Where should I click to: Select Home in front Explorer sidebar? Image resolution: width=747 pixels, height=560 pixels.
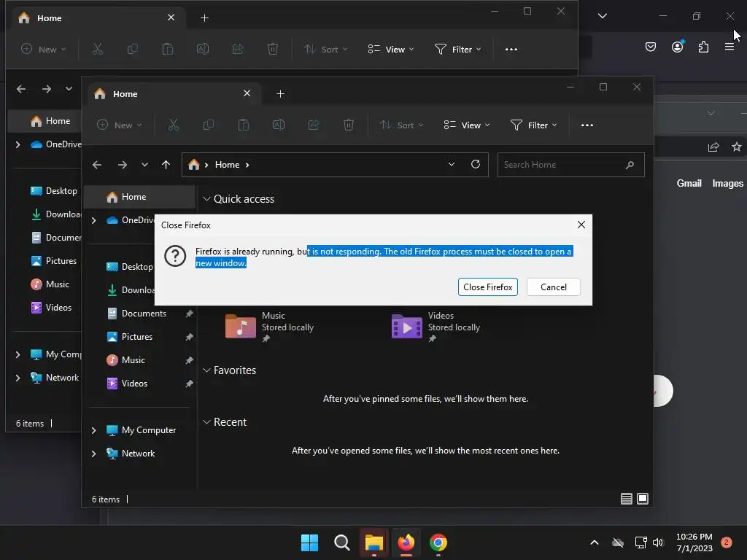coord(139,197)
